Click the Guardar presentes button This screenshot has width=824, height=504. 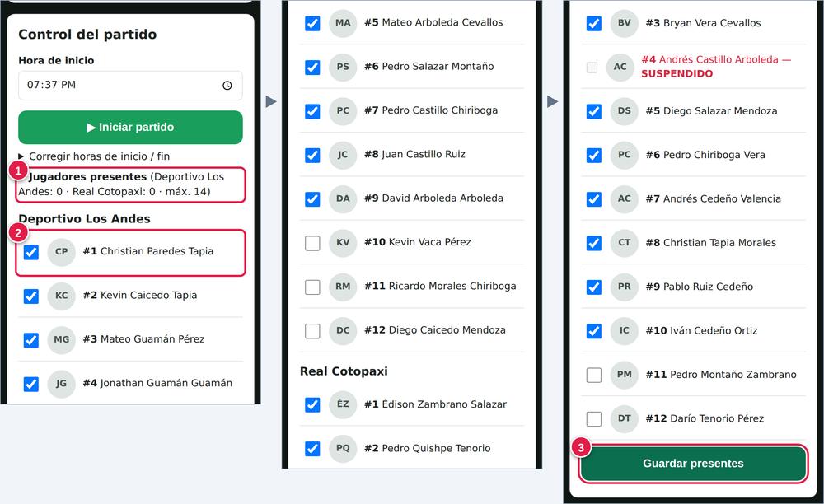click(x=693, y=464)
